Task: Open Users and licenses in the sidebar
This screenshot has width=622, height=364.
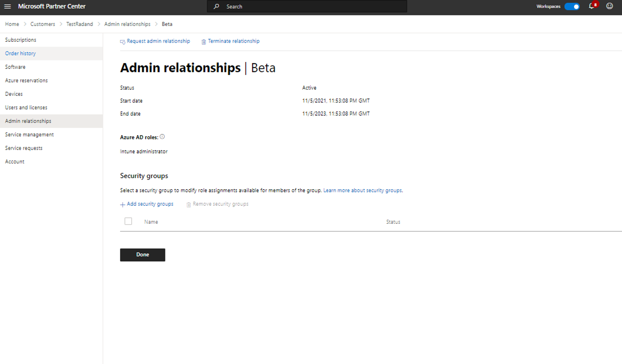Action: click(x=51, y=108)
